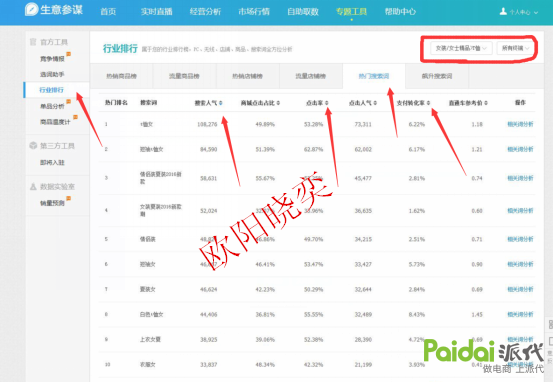Sort by 点击率 column arrow

(327, 103)
